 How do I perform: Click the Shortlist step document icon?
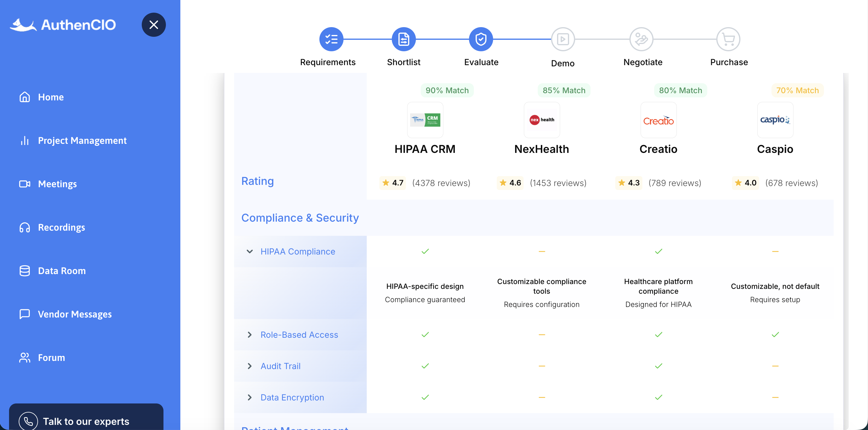(403, 40)
